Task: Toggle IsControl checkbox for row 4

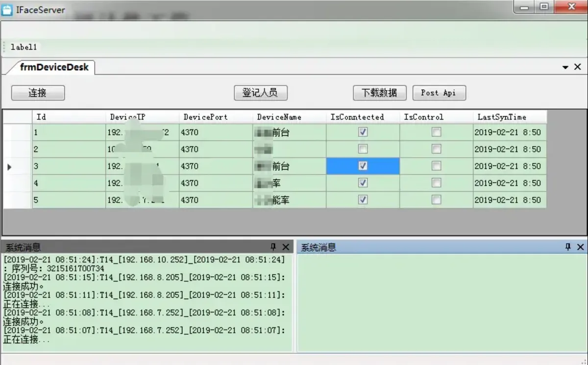Action: (436, 182)
